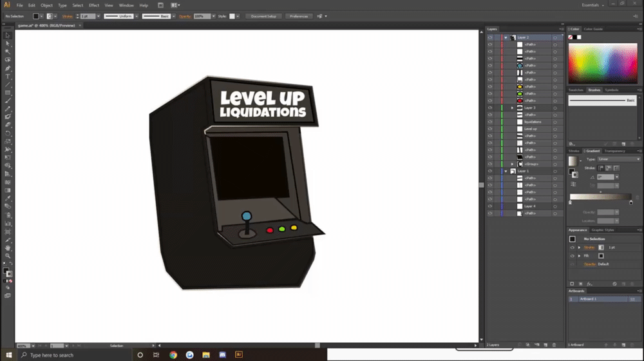Switch to the Color Guide tab

click(x=593, y=29)
